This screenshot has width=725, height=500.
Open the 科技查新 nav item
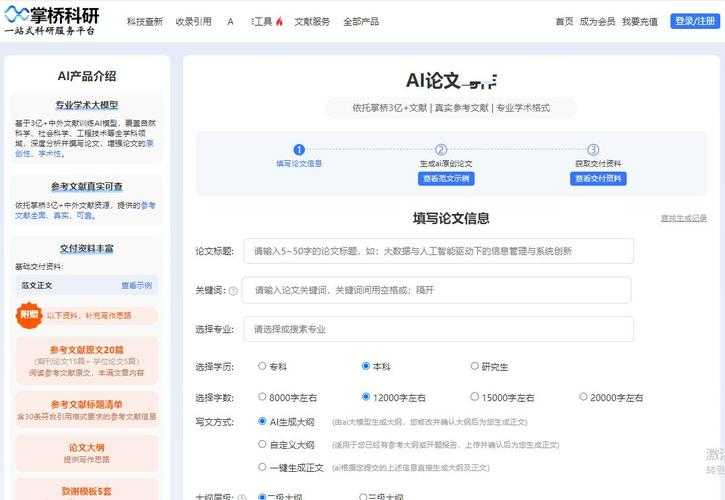tap(145, 21)
